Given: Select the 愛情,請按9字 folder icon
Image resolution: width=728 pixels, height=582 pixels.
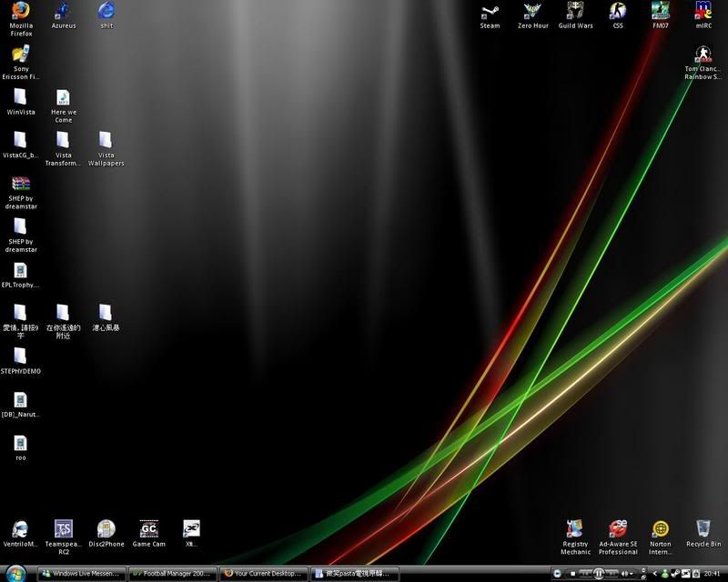Looking at the screenshot, I should (20, 321).
